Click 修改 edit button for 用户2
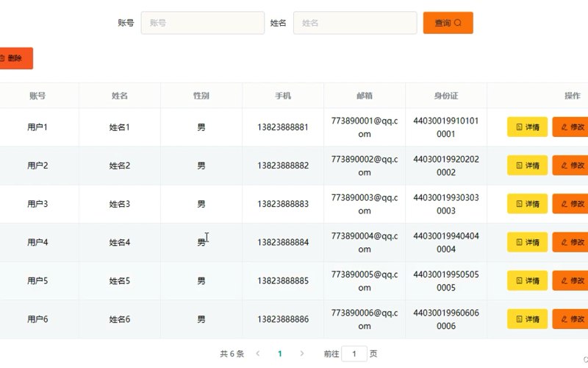This screenshot has width=588, height=368. pyautogui.click(x=570, y=166)
